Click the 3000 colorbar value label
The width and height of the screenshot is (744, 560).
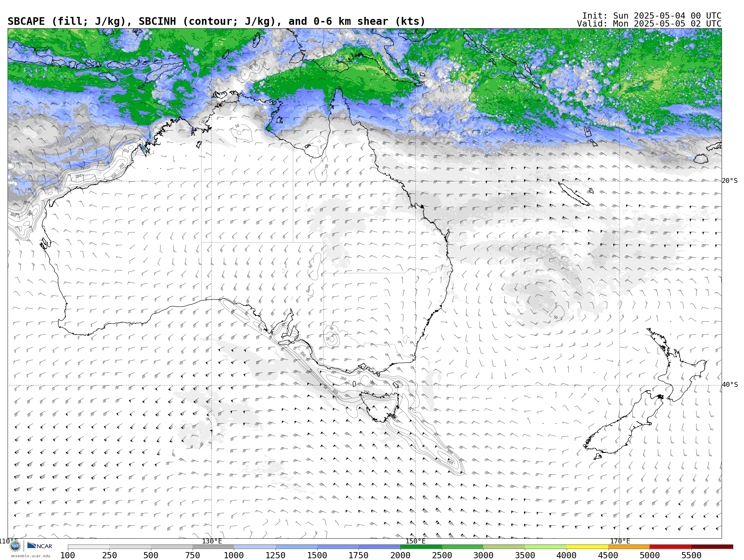pos(483,556)
